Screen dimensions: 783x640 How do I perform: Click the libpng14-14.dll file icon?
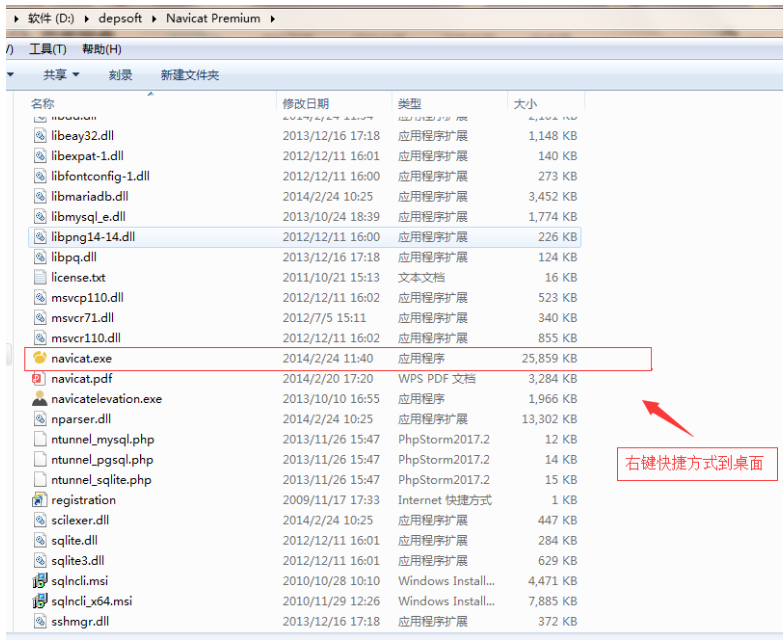tap(40, 237)
